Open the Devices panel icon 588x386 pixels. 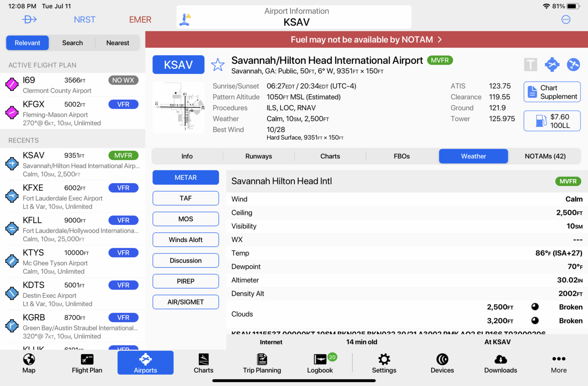(x=442, y=362)
